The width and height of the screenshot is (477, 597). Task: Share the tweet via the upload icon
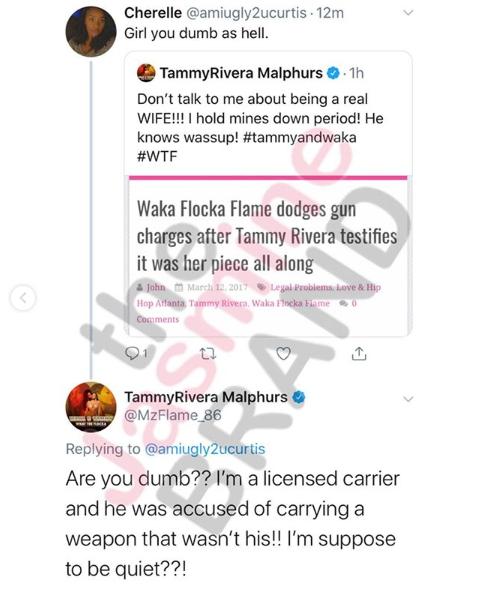click(359, 354)
